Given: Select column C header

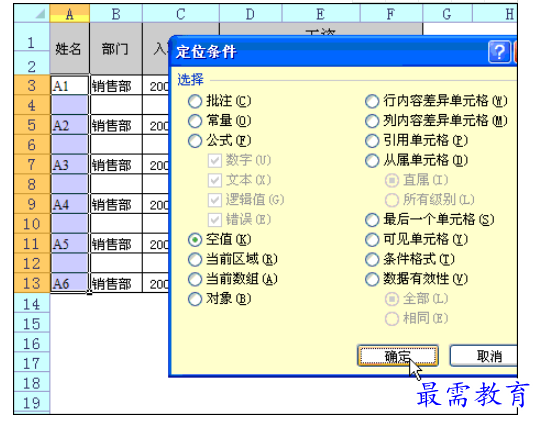Looking at the screenshot, I should [181, 14].
